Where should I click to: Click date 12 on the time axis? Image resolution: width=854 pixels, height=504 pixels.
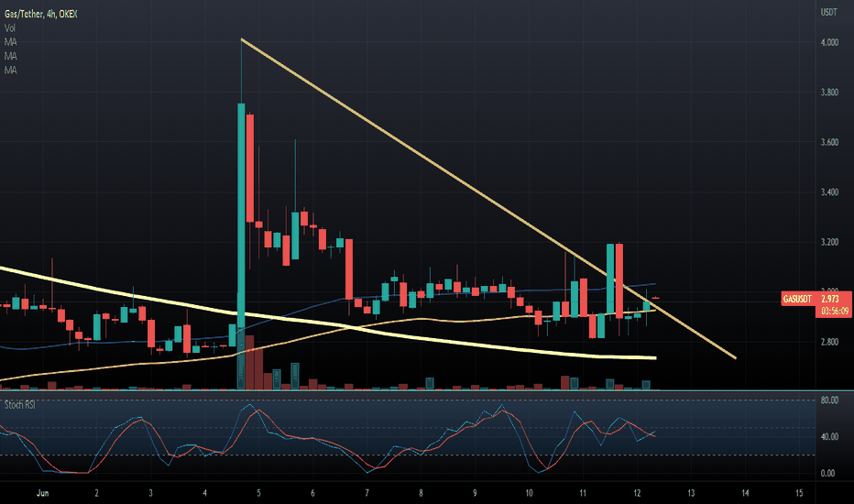tap(637, 493)
